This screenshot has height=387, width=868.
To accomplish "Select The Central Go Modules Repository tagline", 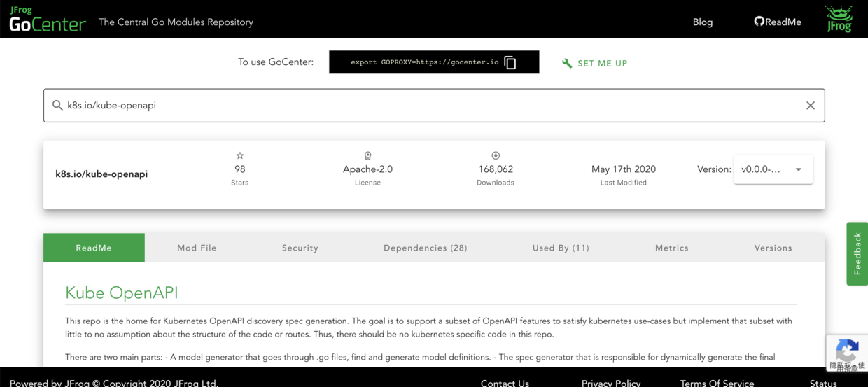I will point(176,22).
